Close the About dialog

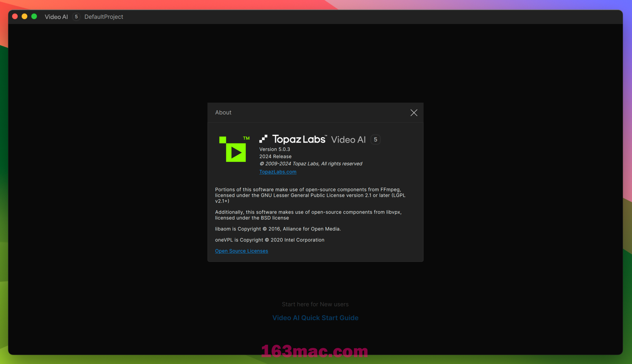point(414,113)
